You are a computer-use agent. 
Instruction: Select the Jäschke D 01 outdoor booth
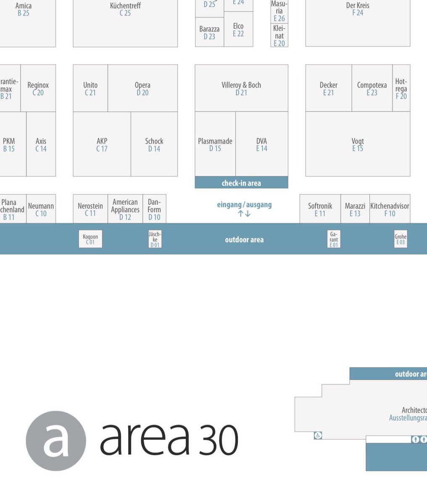click(x=155, y=239)
